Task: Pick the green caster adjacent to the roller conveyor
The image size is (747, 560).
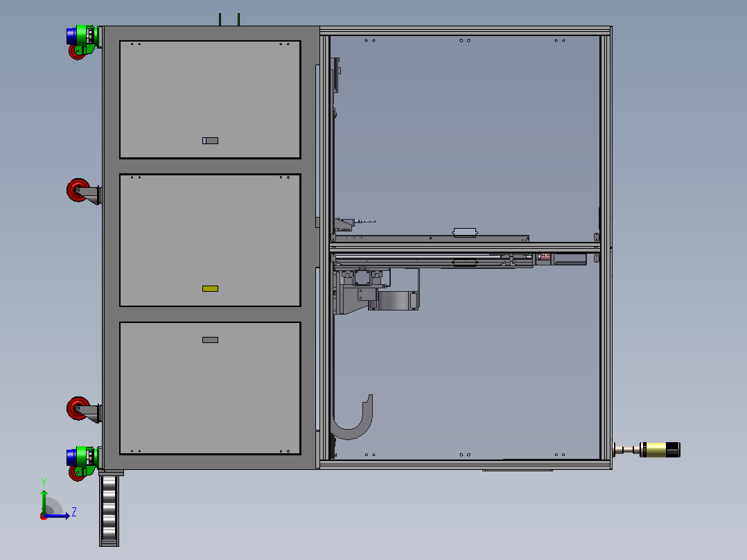Action: [x=83, y=462]
